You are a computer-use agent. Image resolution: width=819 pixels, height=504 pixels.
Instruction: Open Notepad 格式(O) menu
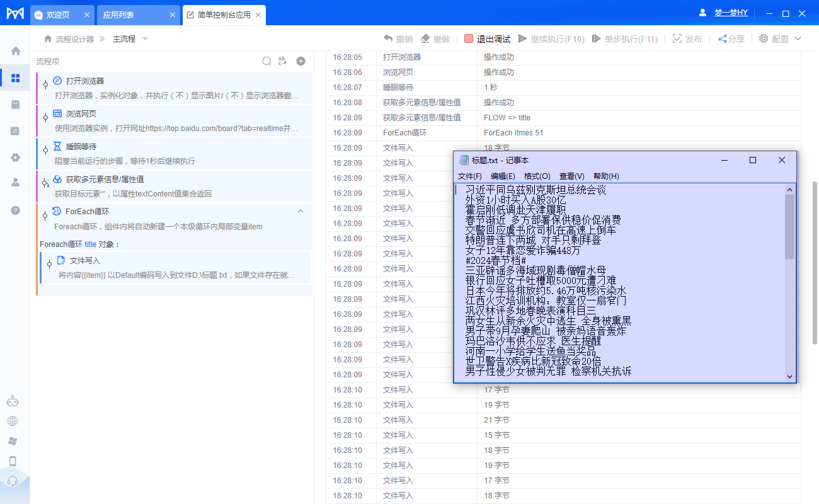click(x=537, y=176)
